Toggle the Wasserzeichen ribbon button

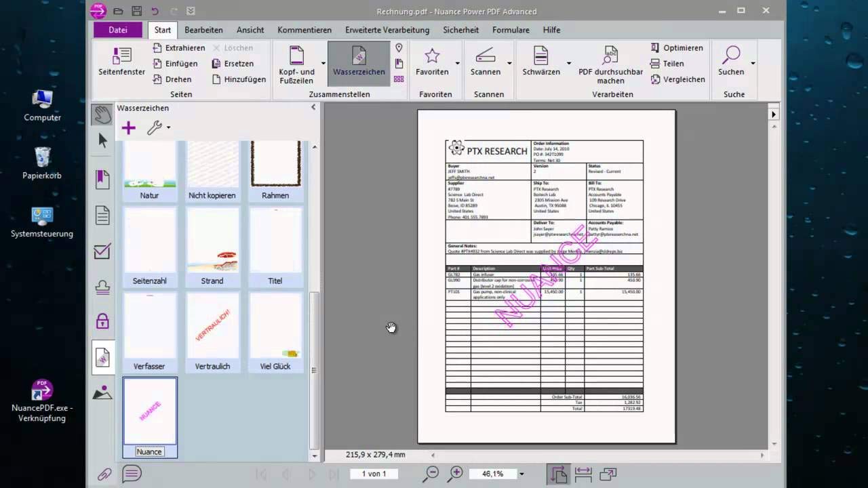(359, 64)
